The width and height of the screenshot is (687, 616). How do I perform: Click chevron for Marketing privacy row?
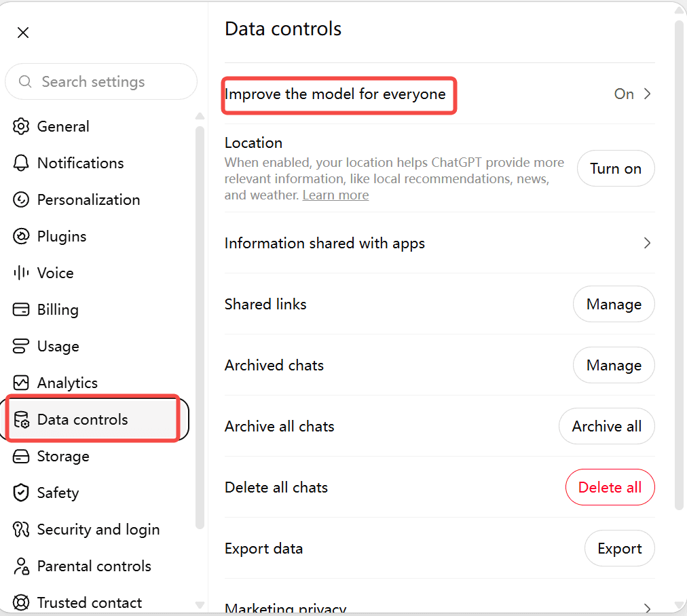tap(647, 608)
